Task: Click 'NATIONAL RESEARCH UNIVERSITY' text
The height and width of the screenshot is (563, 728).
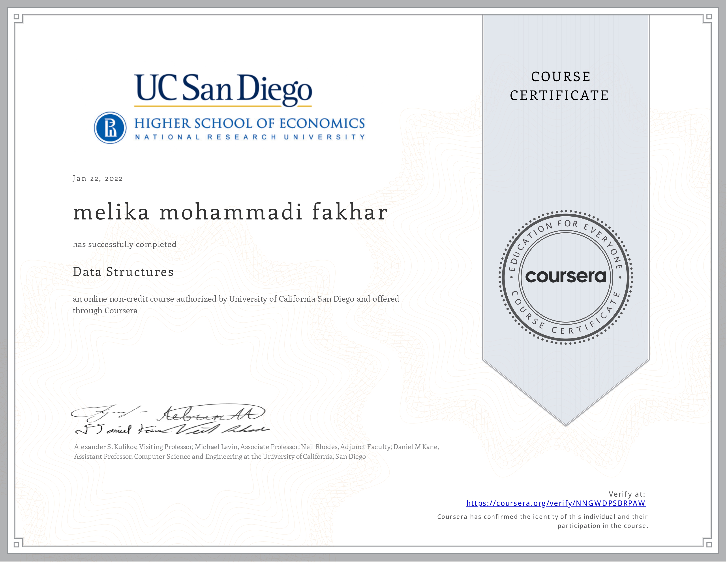Action: coord(250,137)
